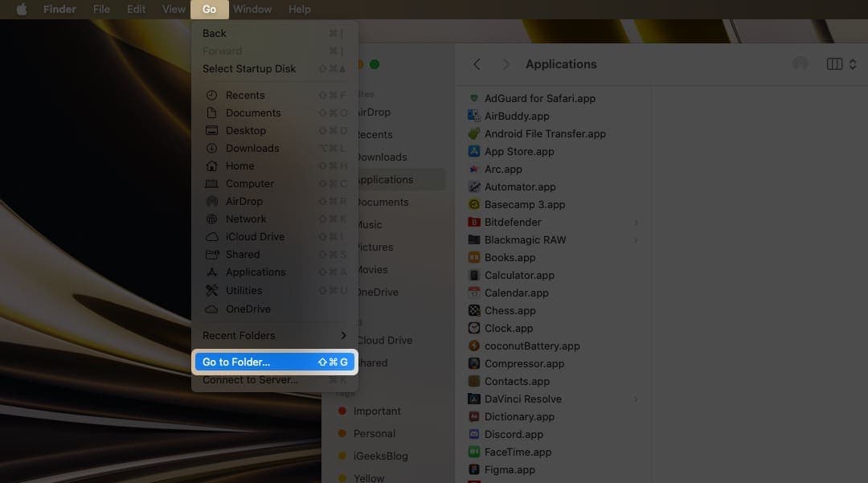
Task: Select the Important red tag
Action: click(x=376, y=411)
